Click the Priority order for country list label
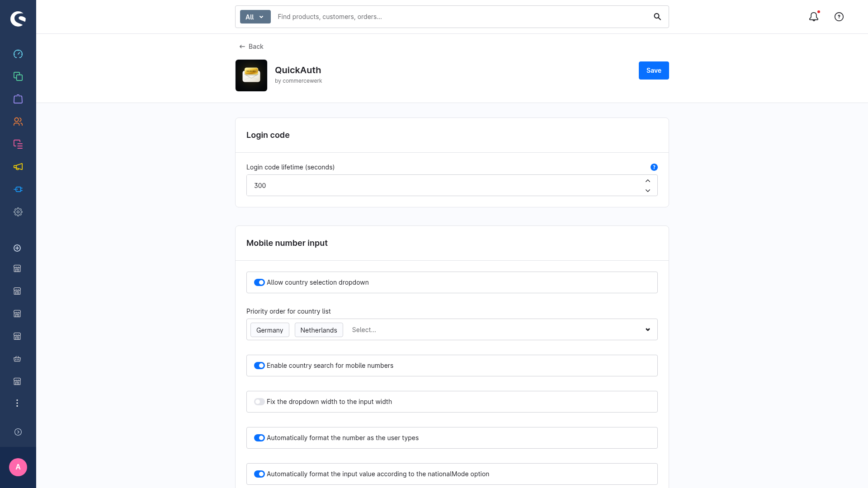Image resolution: width=868 pixels, height=488 pixels. [288, 311]
